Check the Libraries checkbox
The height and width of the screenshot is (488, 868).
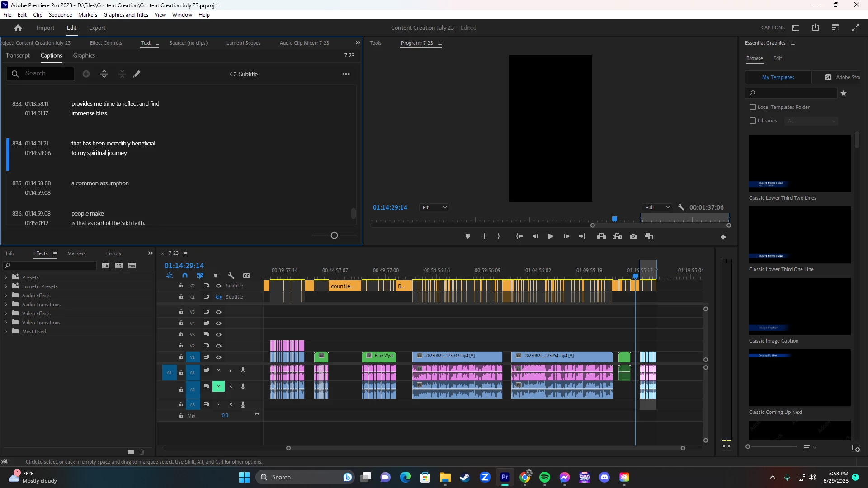pyautogui.click(x=753, y=121)
